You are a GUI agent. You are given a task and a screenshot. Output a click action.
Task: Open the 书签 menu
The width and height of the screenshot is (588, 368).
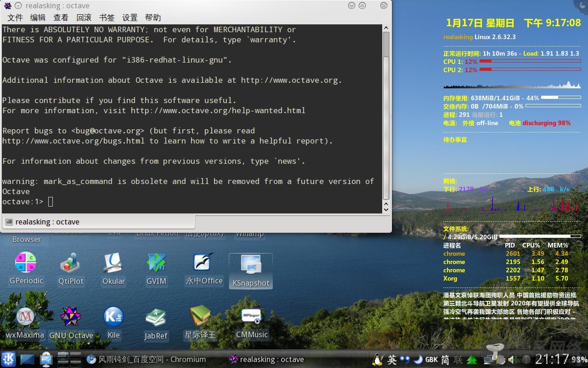(x=107, y=17)
